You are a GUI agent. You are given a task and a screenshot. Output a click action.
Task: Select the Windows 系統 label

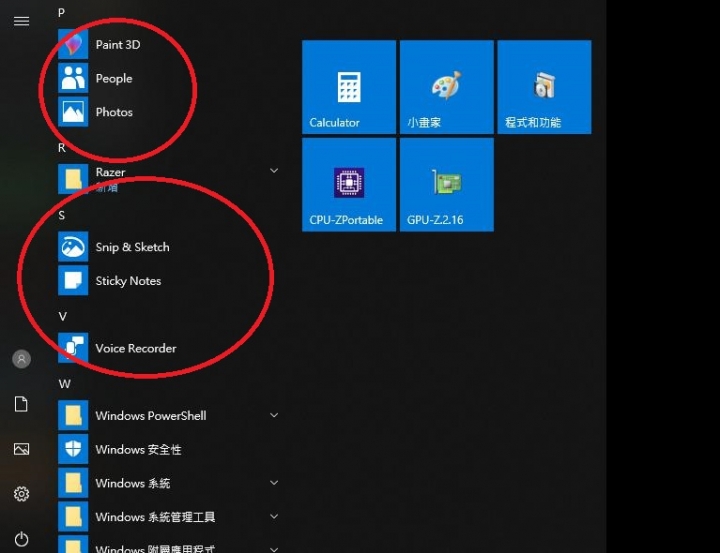pos(133,483)
